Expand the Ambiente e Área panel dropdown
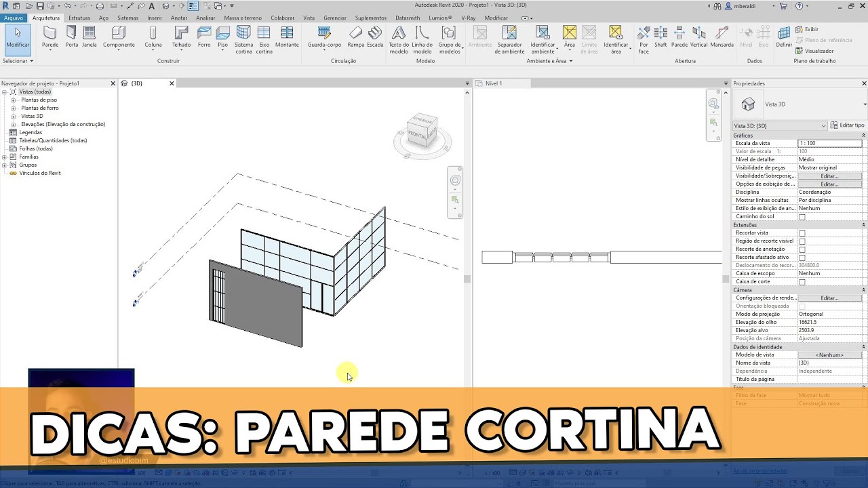 [549, 61]
